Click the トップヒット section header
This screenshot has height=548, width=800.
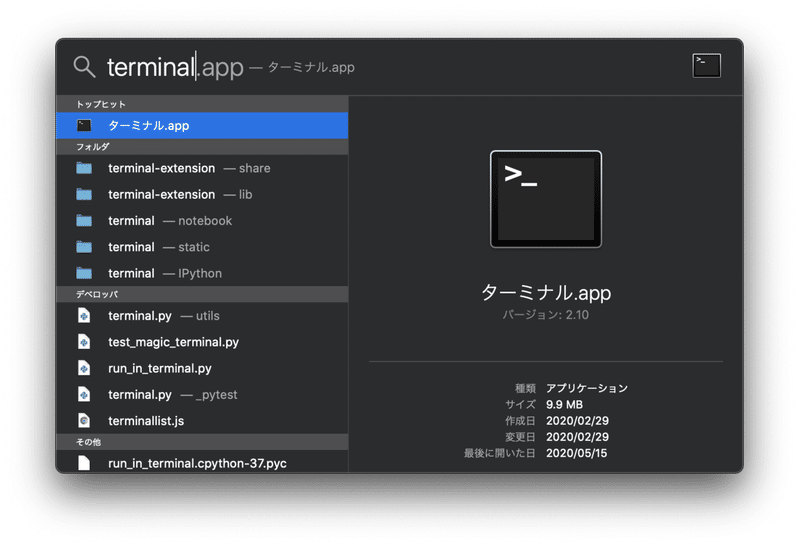(x=202, y=104)
